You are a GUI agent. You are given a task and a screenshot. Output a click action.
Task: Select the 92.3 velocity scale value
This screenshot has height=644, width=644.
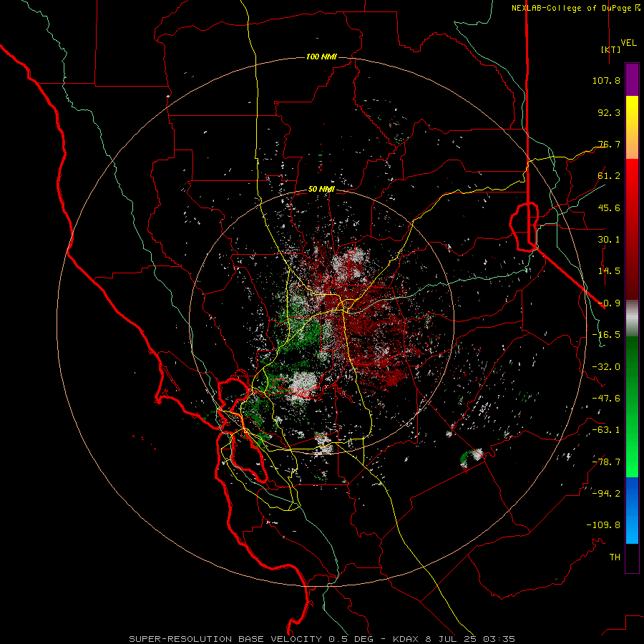click(x=609, y=112)
